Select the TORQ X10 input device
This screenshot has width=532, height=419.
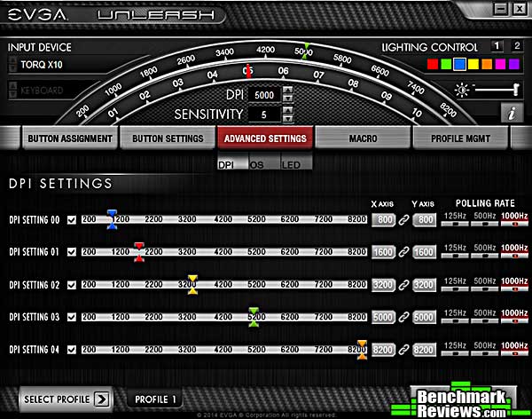click(53, 65)
